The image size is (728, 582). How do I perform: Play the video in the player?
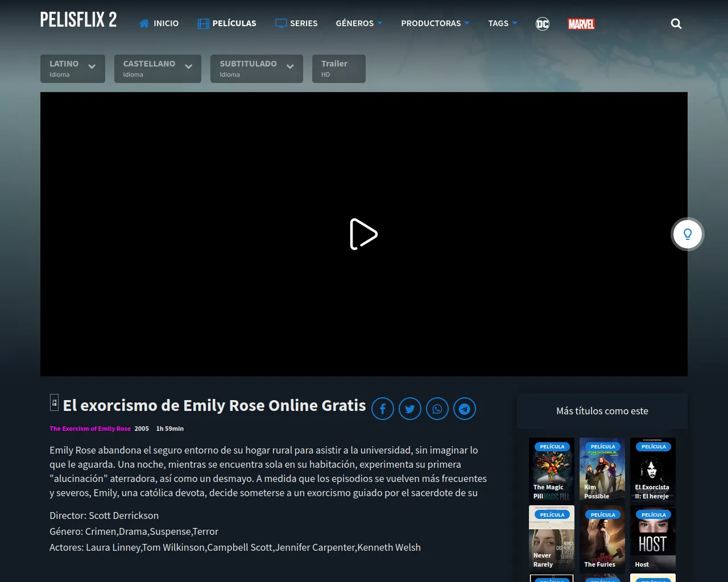click(x=363, y=234)
